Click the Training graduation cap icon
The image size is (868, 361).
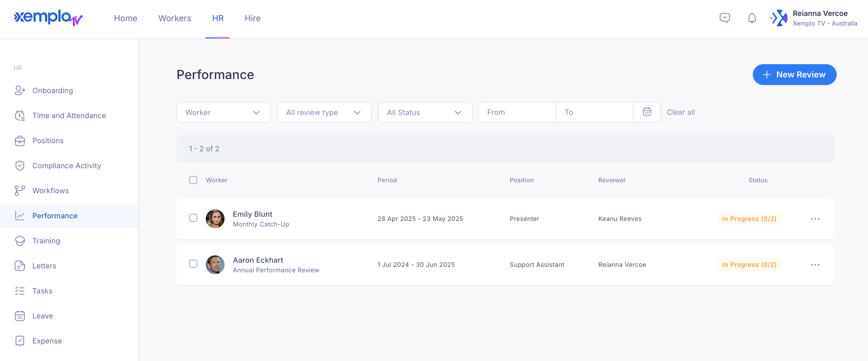20,240
